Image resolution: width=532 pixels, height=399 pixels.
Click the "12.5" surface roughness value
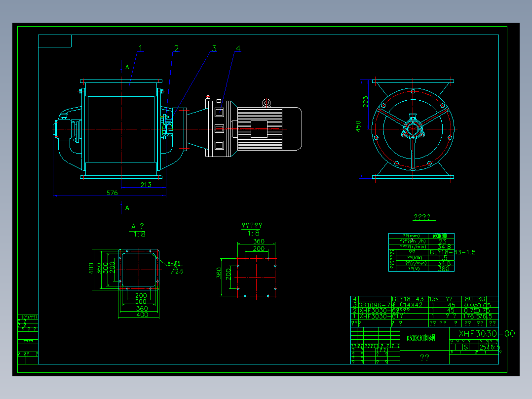pos(179,272)
